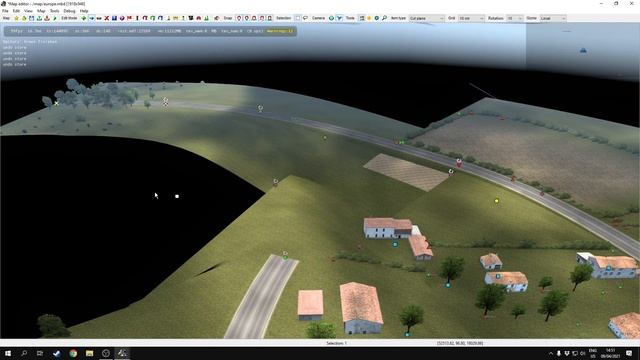Click the grid table icon beside Tools label
The width and height of the screenshot is (640, 360).
[x=362, y=18]
